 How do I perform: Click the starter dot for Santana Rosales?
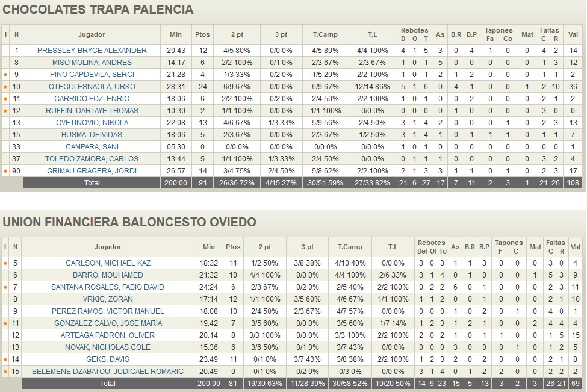5,287
